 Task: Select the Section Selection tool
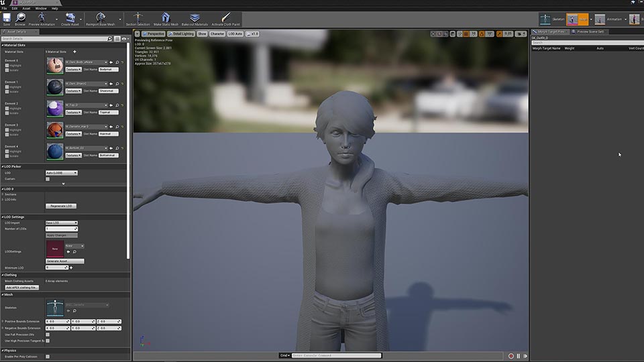pyautogui.click(x=138, y=19)
